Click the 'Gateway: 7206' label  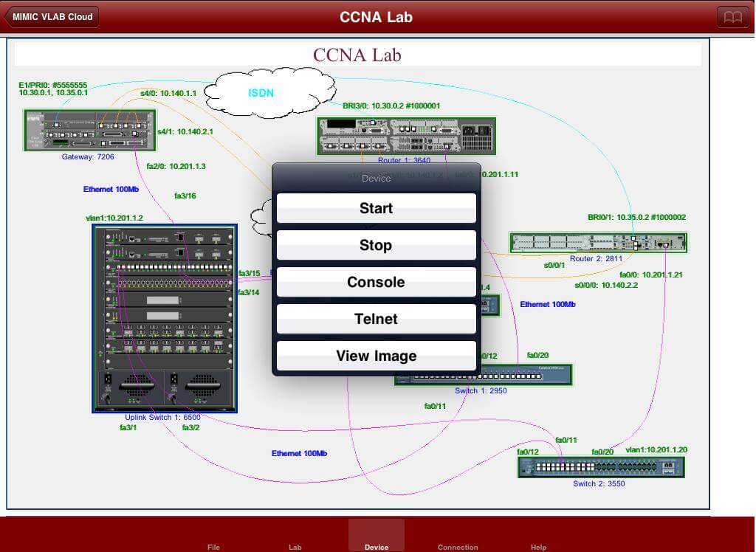88,156
